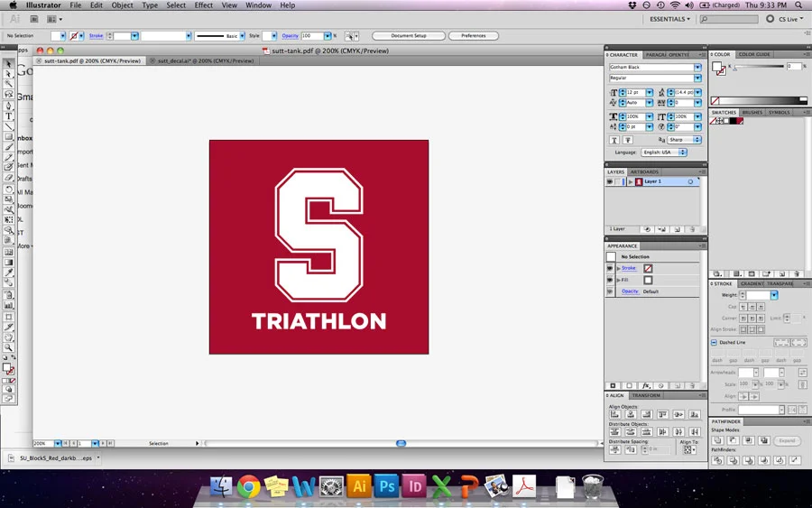812x508 pixels.
Task: Click the Document Setup button
Action: tap(409, 36)
